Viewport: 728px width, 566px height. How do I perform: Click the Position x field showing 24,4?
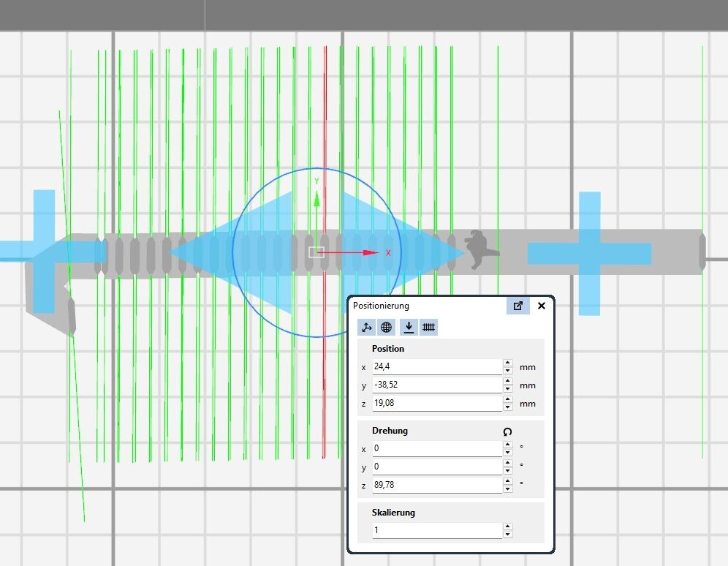(437, 367)
